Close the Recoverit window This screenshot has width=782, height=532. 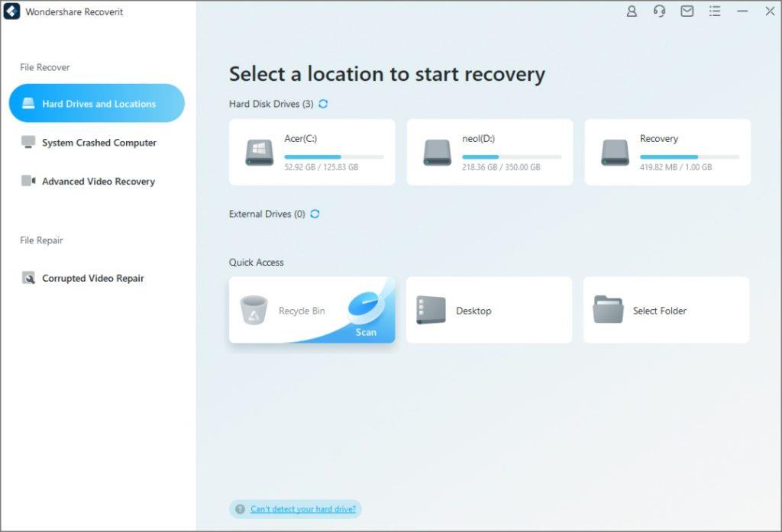(x=770, y=11)
